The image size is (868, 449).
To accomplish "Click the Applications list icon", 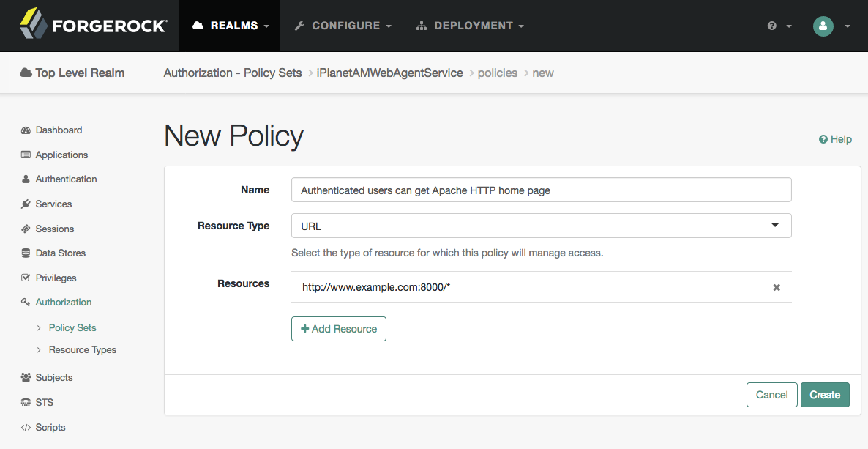I will point(26,155).
